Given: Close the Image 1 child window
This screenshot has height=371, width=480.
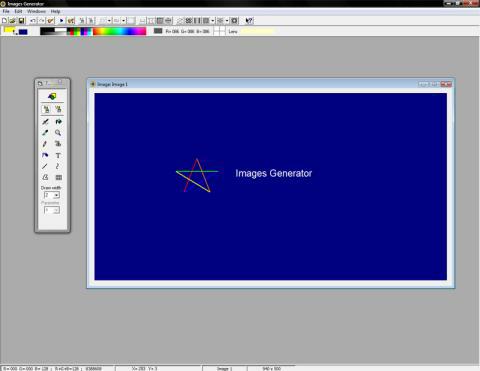Looking at the screenshot, I should pyautogui.click(x=446, y=84).
